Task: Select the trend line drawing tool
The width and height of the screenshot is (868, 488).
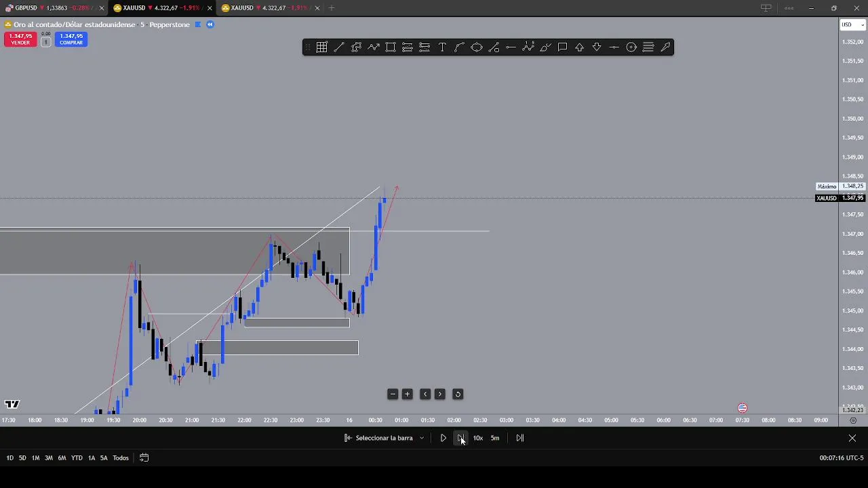Action: click(338, 47)
